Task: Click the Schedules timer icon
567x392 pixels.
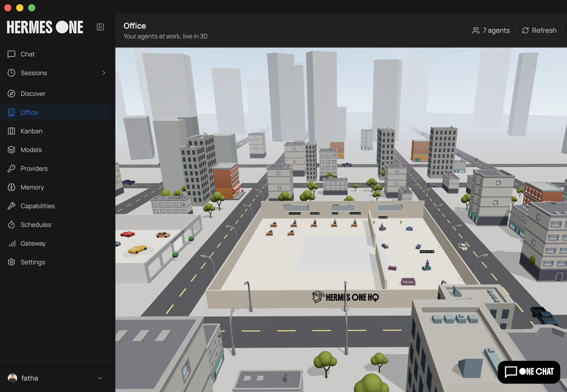Action: click(11, 225)
